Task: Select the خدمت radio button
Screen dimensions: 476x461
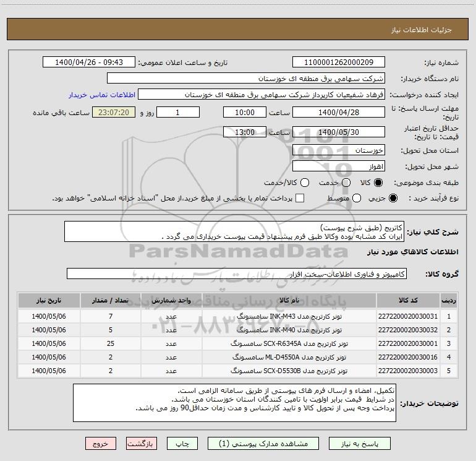Action: [x=346, y=183]
